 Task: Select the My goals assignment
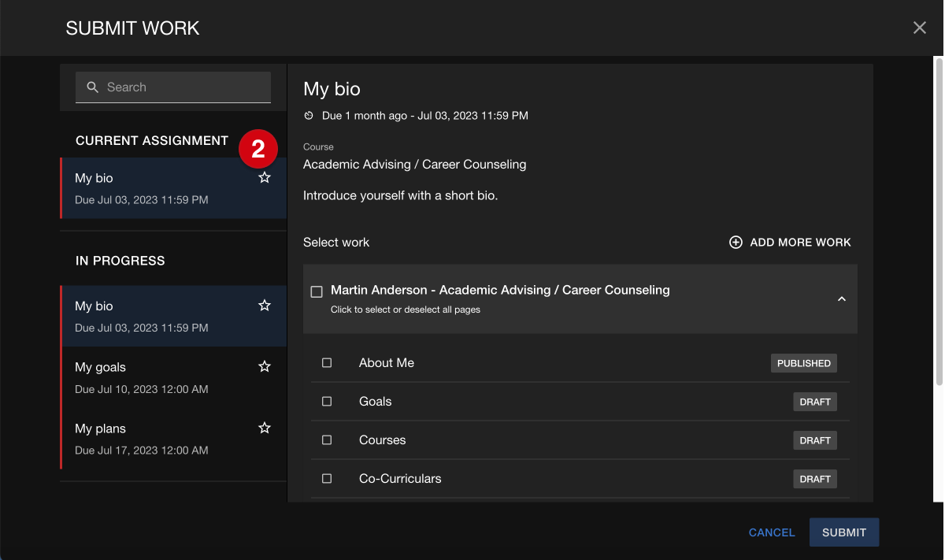[x=173, y=377]
